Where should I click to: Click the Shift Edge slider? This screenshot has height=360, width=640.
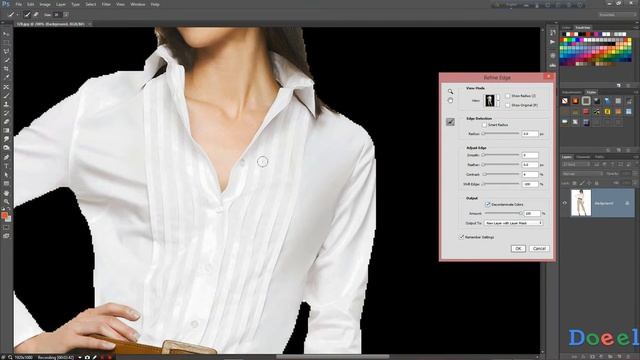click(500, 184)
